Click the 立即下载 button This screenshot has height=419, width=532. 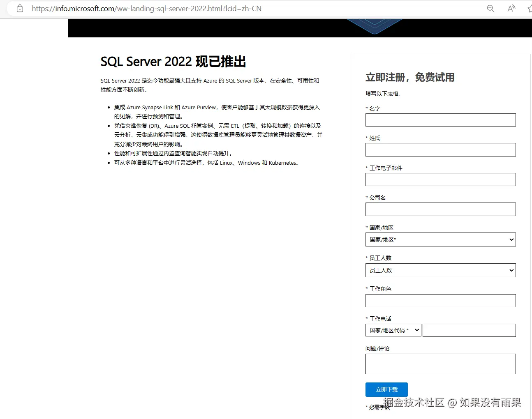(x=386, y=389)
